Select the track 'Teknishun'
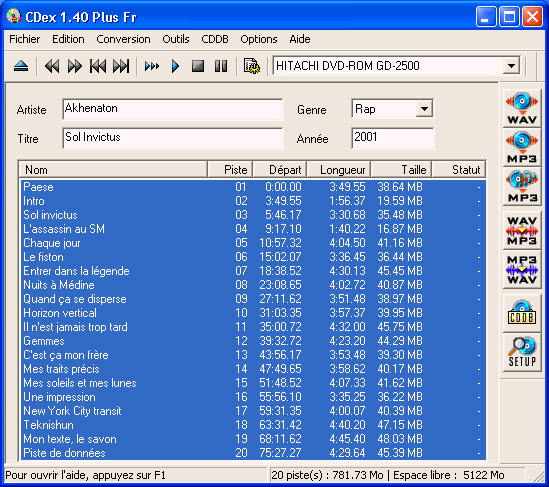This screenshot has width=549, height=487. (x=253, y=425)
